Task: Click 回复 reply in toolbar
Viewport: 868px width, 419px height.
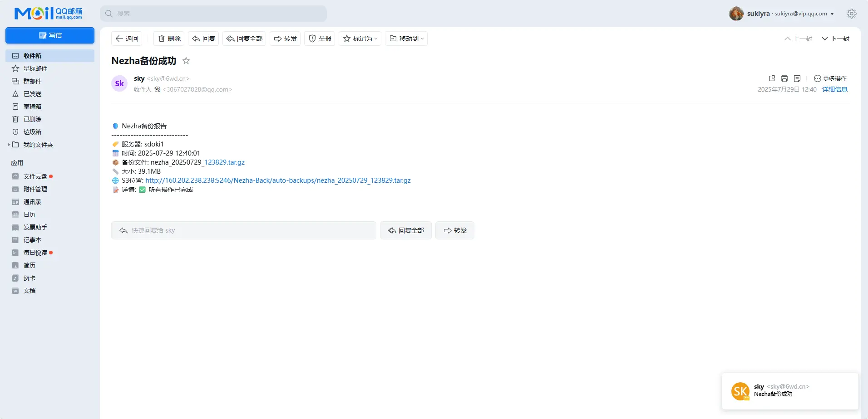Action: coord(203,39)
